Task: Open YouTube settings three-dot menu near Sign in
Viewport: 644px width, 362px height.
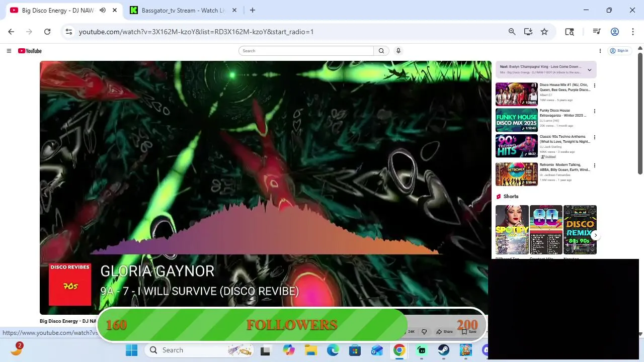Action: coord(600,51)
